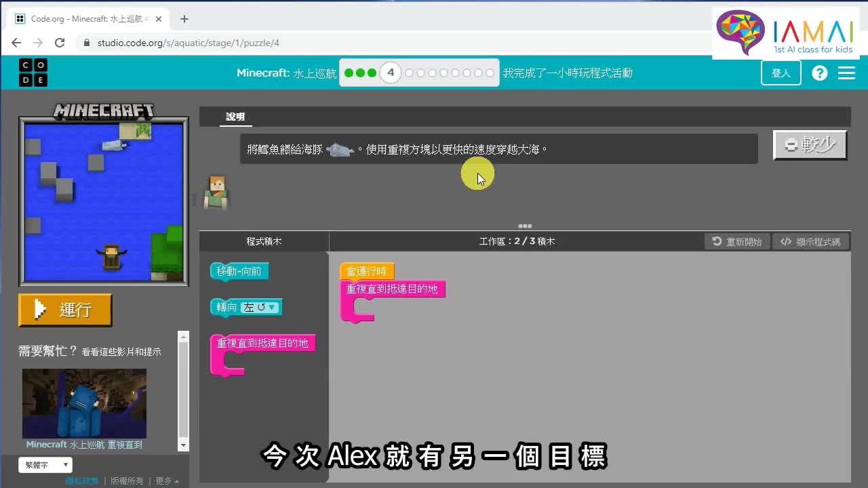The image size is (868, 488).
Task: Click the player boat in the game map
Action: (111, 257)
